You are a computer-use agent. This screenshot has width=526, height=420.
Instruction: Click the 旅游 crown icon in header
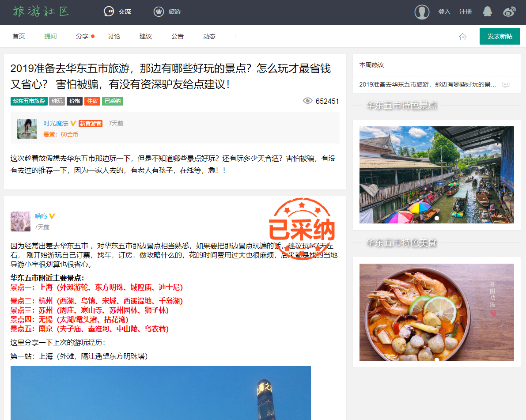coord(159,11)
